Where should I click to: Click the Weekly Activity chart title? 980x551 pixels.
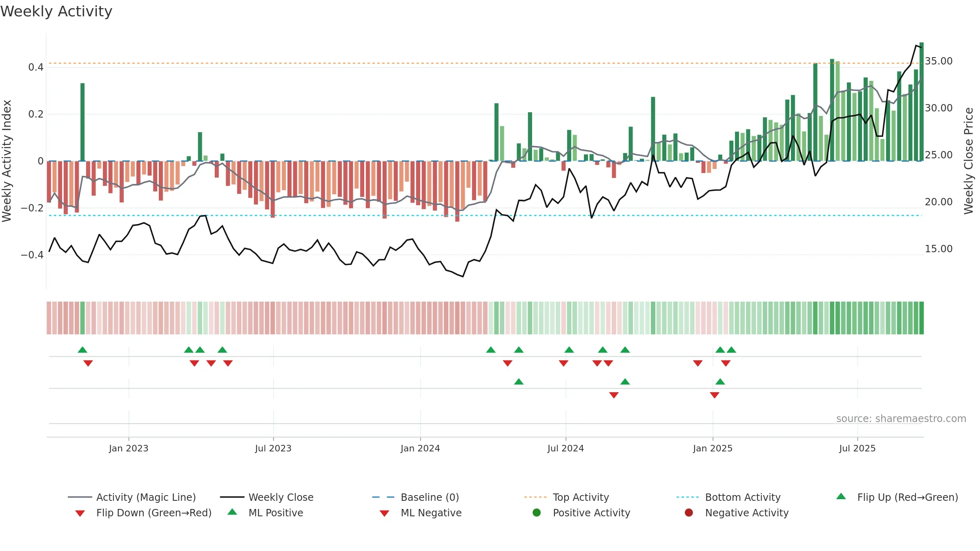point(56,11)
